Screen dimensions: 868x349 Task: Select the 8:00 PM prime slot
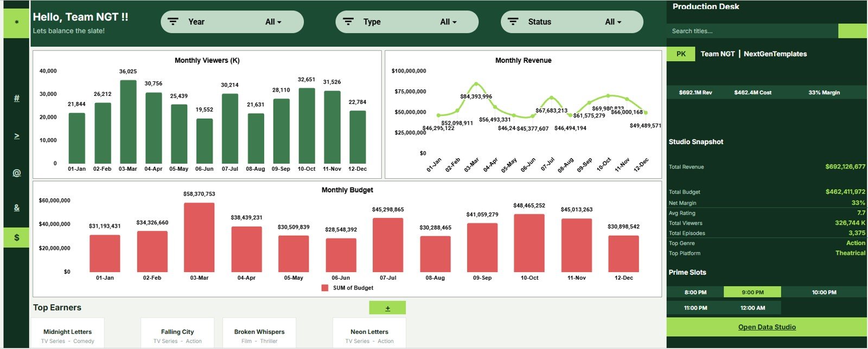click(x=695, y=292)
